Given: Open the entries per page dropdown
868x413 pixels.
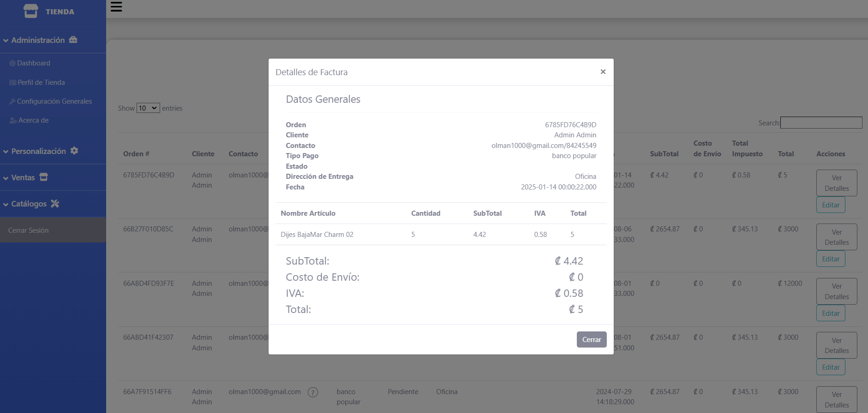Looking at the screenshot, I should [x=148, y=108].
